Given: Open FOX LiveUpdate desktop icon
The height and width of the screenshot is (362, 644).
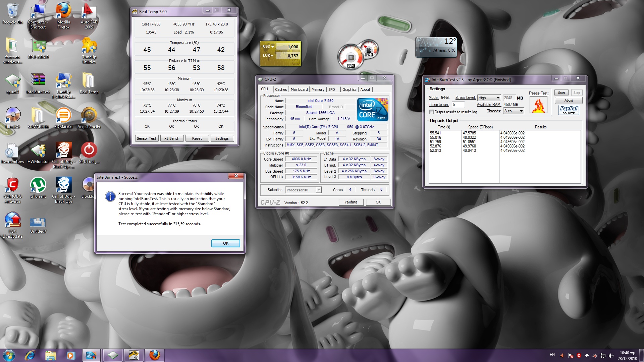Looking at the screenshot, I should (x=12, y=225).
